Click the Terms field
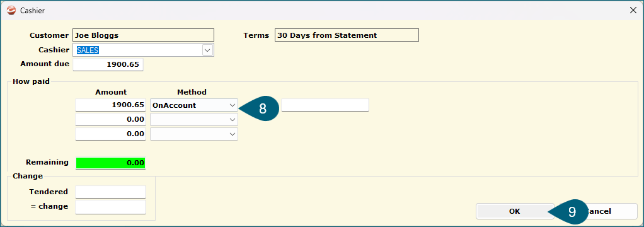 (347, 35)
